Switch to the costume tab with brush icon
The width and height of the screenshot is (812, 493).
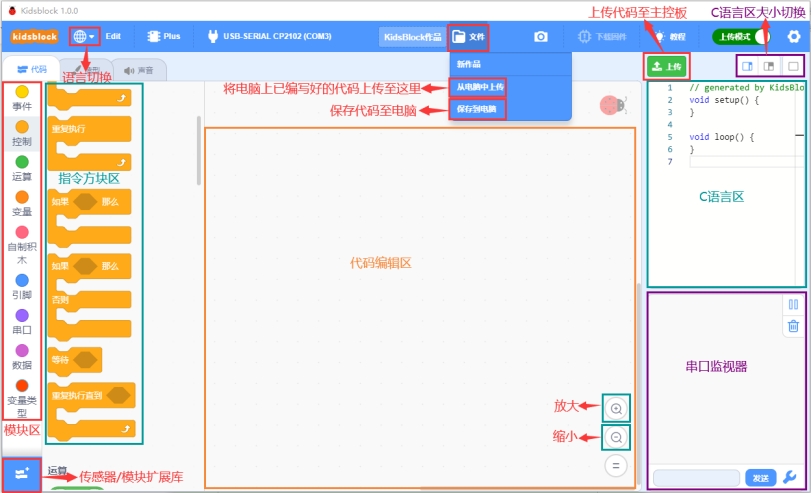click(x=86, y=70)
